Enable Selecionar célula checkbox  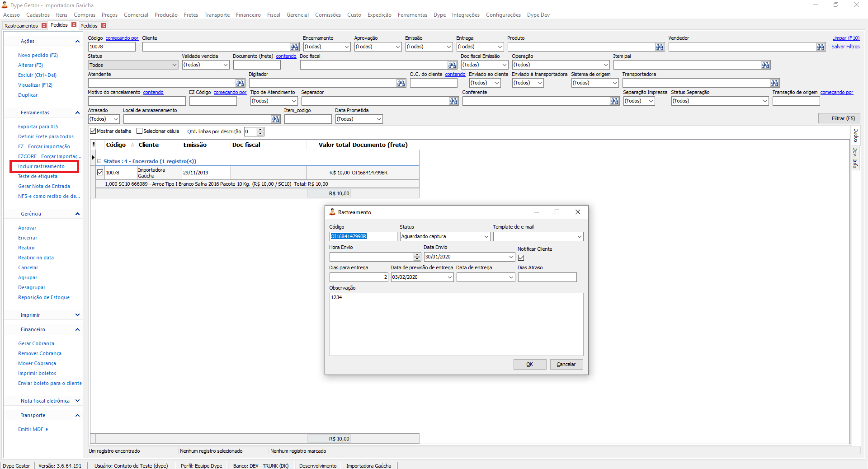tap(140, 131)
